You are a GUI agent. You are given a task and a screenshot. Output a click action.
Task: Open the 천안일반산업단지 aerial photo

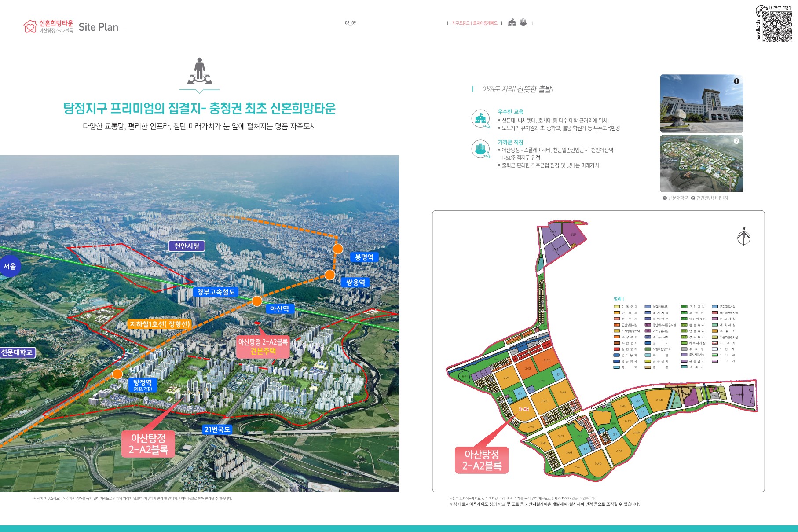point(702,163)
